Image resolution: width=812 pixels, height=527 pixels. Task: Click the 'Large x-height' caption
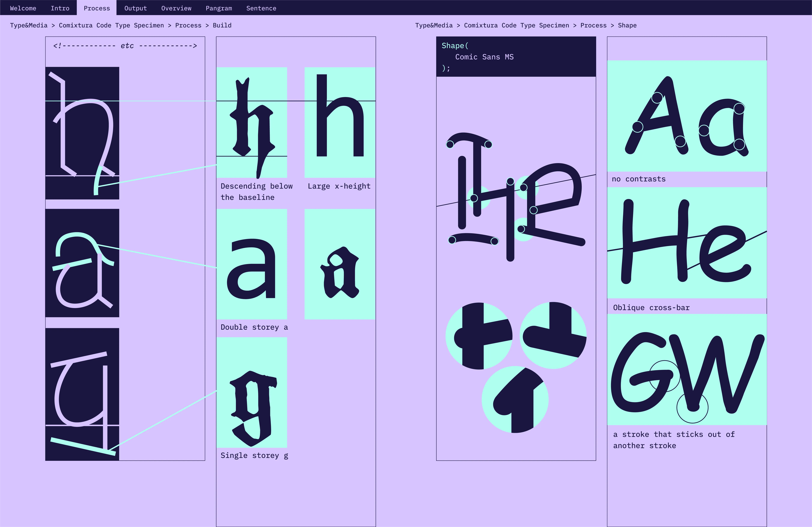(x=339, y=186)
